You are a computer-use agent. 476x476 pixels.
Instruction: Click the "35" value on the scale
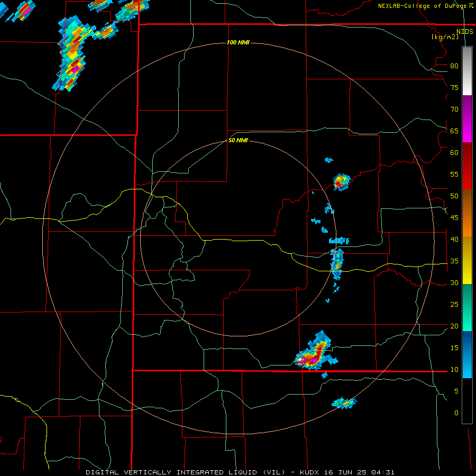pos(454,261)
